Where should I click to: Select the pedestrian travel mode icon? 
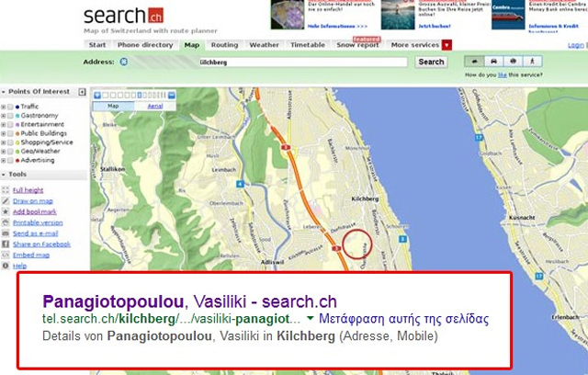coord(532,62)
